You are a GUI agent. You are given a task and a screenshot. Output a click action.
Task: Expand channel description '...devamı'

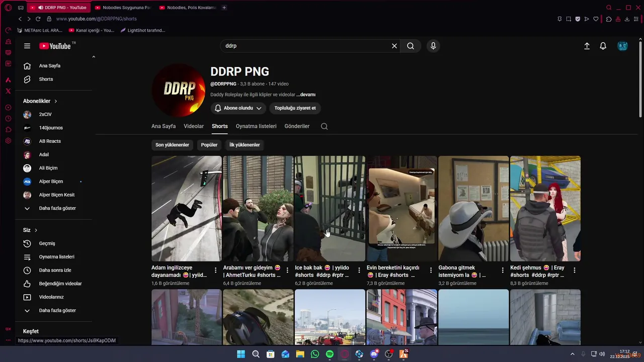(x=306, y=95)
